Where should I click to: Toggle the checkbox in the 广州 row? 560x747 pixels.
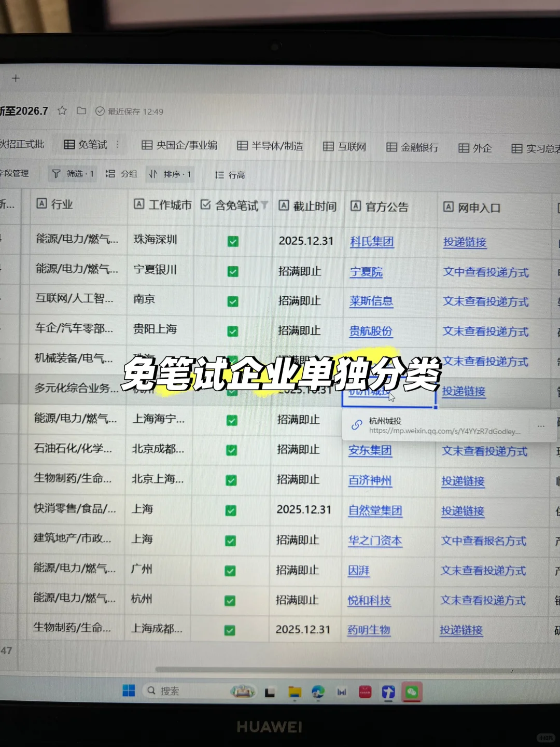pyautogui.click(x=230, y=571)
